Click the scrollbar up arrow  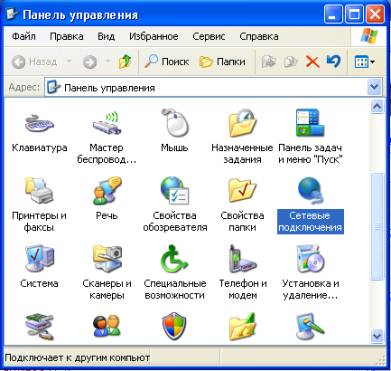377,106
